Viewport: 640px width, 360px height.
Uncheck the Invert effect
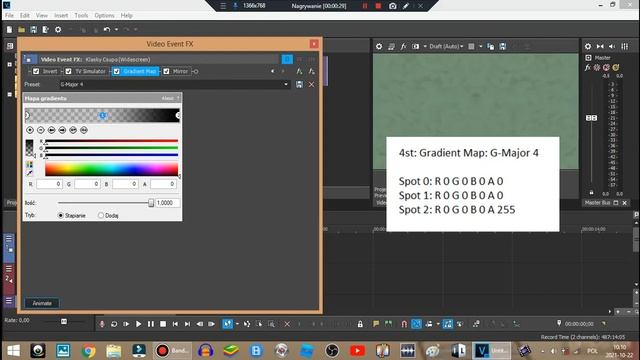click(36, 71)
